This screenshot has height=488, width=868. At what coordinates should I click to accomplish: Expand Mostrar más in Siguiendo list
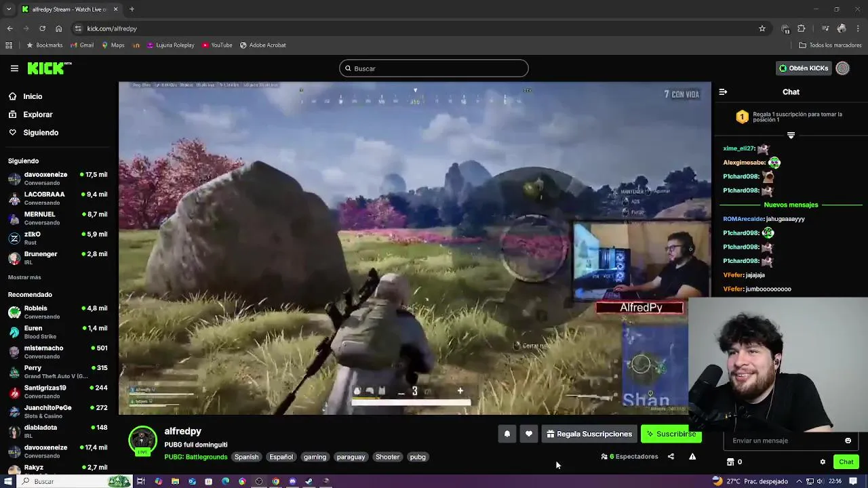24,277
